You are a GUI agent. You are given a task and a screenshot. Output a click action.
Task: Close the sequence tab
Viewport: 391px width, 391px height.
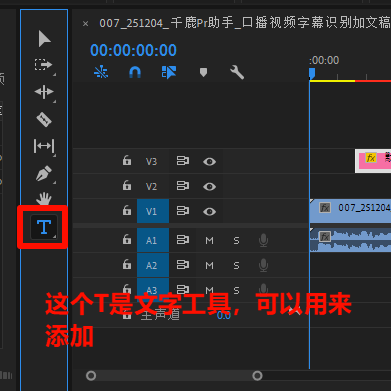[86, 24]
